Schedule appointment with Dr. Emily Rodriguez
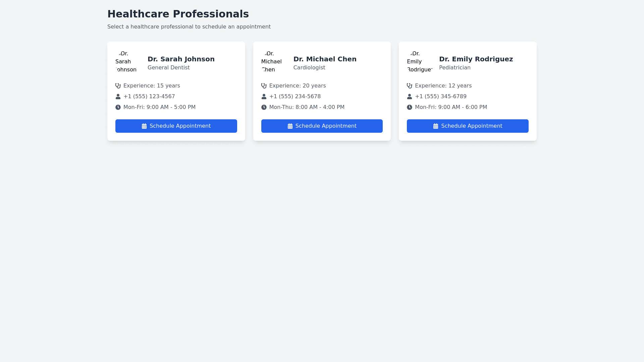Screen dimensions: 644x362 coord(468,126)
